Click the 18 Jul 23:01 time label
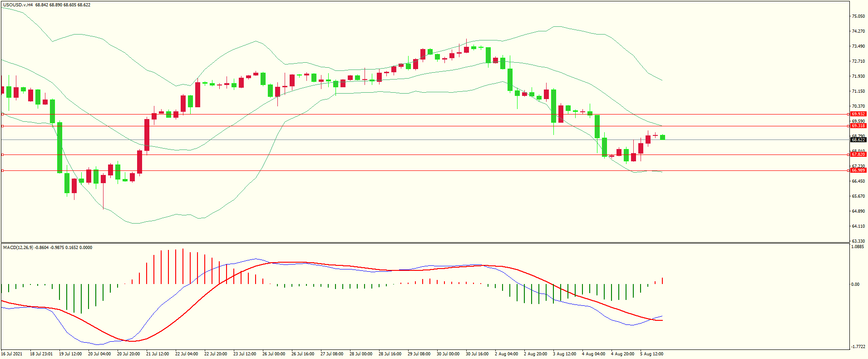Screen dimensions: 868x359 [x=41, y=354]
